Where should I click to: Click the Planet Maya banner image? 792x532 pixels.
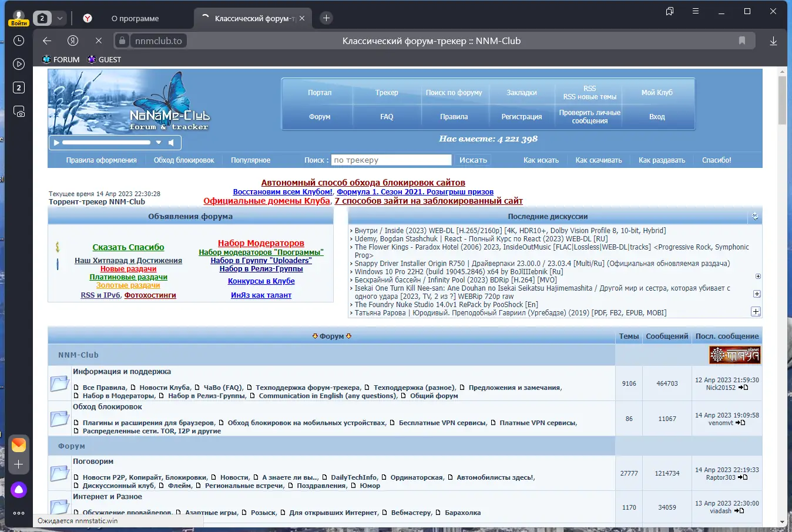point(735,355)
